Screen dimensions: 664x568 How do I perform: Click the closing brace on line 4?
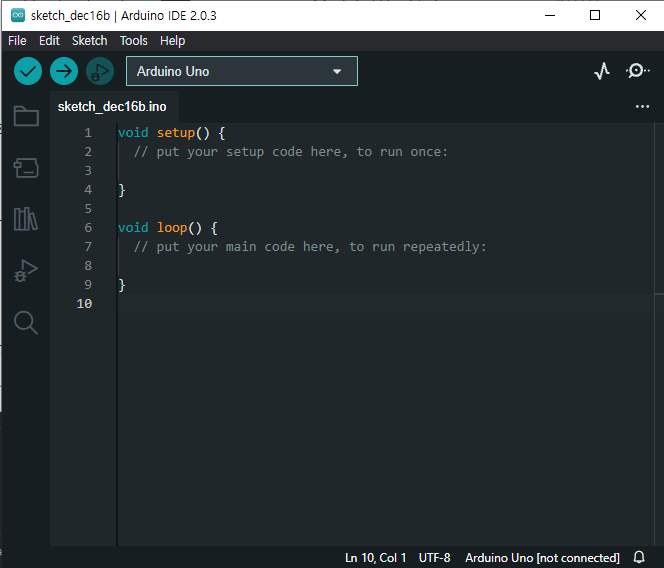pyautogui.click(x=122, y=190)
